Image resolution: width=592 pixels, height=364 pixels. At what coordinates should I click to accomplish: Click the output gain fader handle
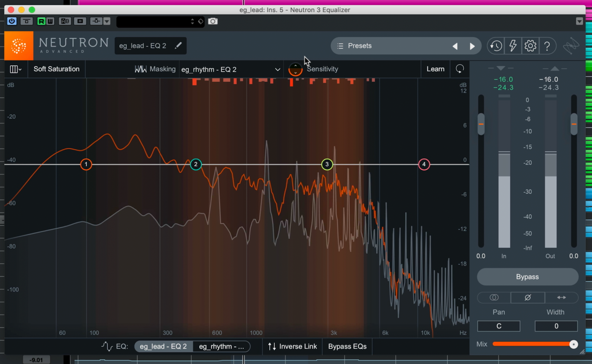(x=574, y=124)
